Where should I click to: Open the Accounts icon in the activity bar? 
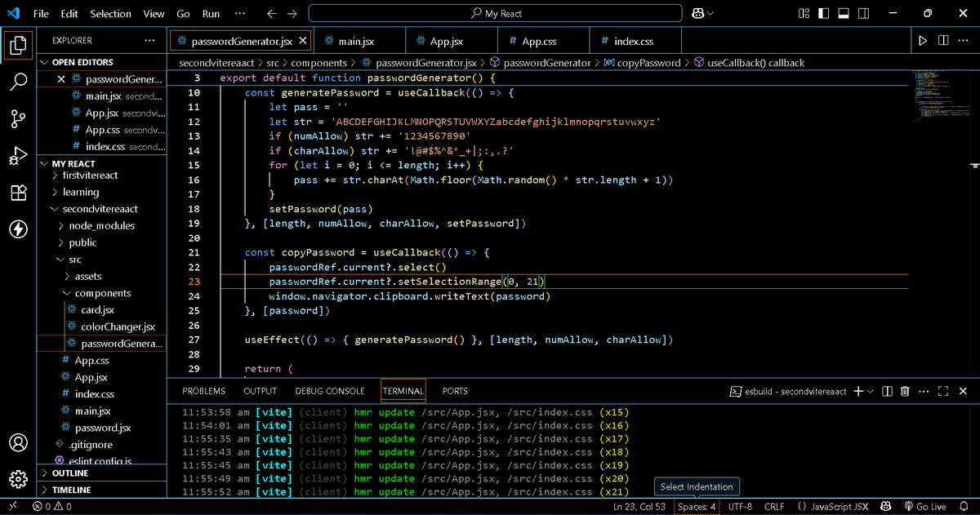pos(18,442)
